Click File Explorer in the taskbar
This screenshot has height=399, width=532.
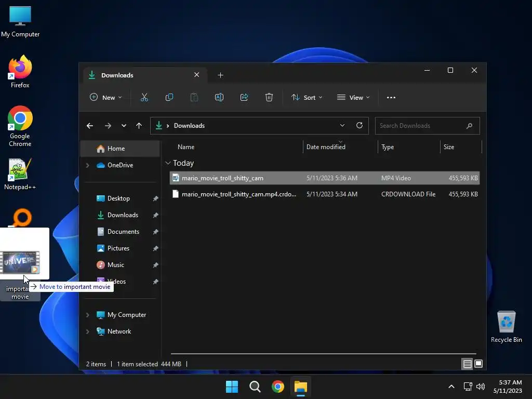click(301, 387)
